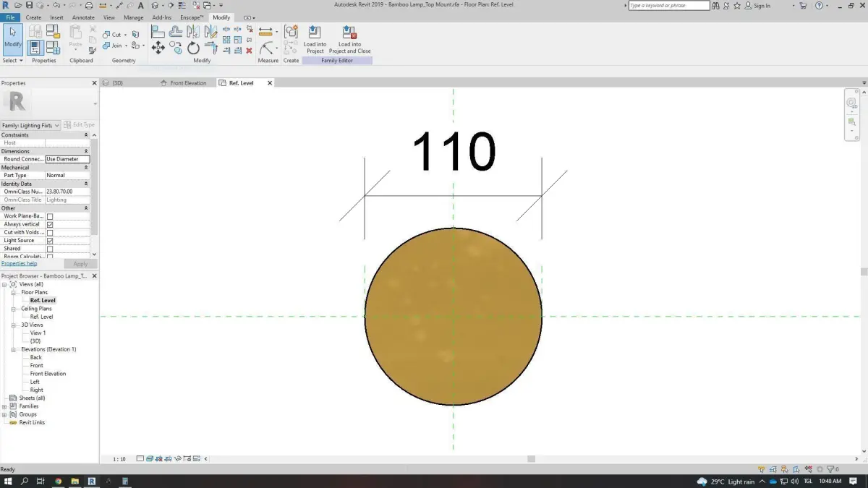Switch to the Create ribbon tab
This screenshot has width=868, height=488.
tap(33, 17)
